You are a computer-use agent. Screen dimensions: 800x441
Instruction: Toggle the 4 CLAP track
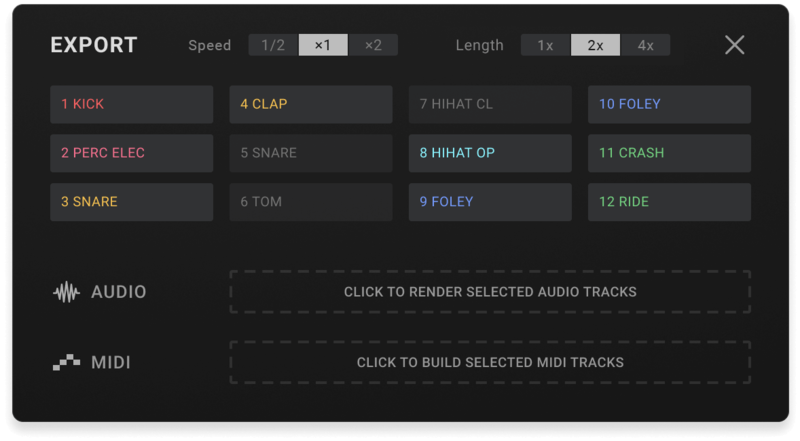311,104
